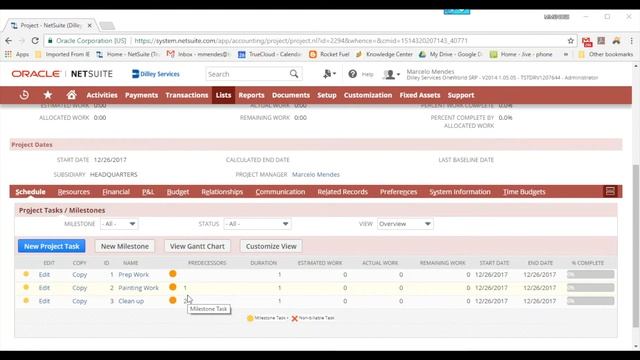Viewport: 640px width, 360px height.
Task: Click yellow status dot for Painting Work
Action: tap(26, 287)
